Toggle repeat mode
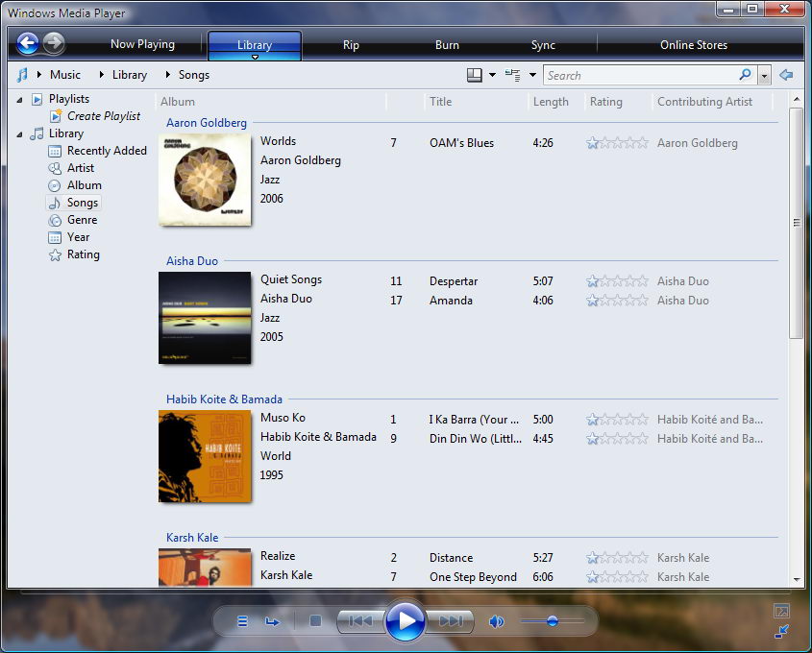 pos(272,621)
